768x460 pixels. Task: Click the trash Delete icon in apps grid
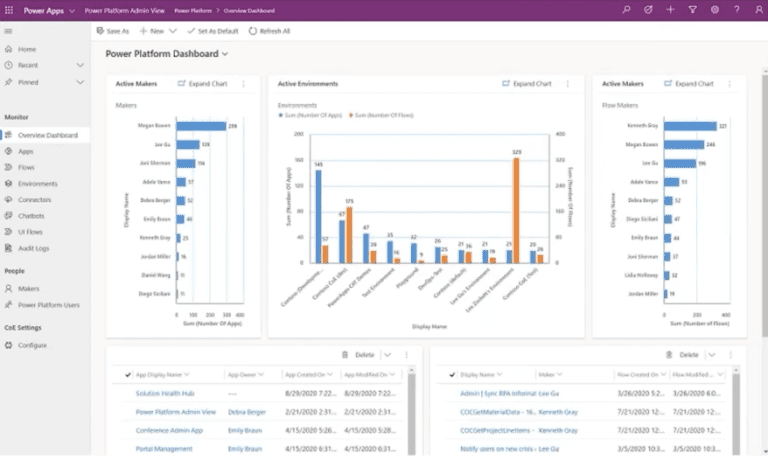[x=344, y=354]
